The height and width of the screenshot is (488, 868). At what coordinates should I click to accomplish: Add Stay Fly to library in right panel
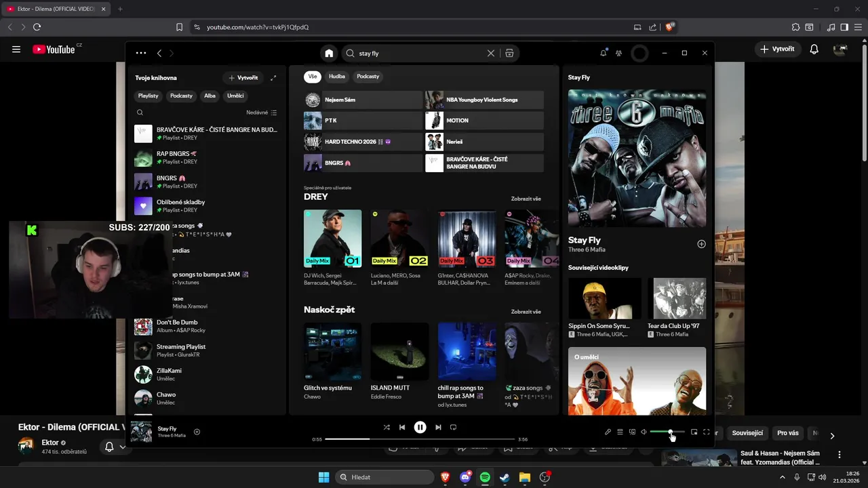pyautogui.click(x=701, y=244)
